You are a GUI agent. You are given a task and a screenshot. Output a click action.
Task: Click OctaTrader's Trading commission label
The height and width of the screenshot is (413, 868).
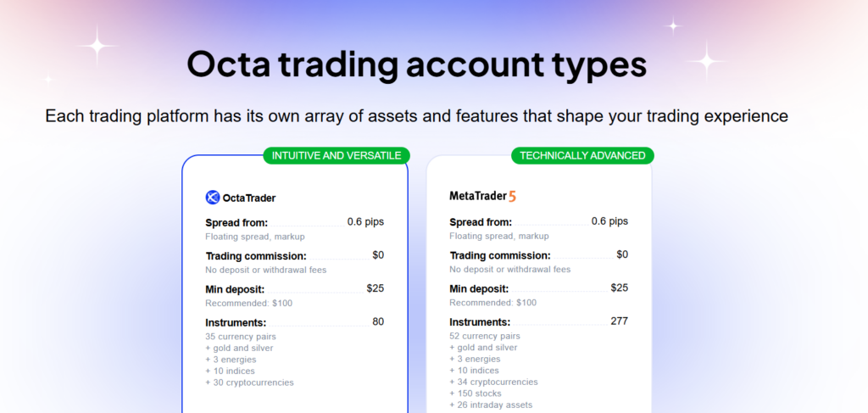point(256,256)
